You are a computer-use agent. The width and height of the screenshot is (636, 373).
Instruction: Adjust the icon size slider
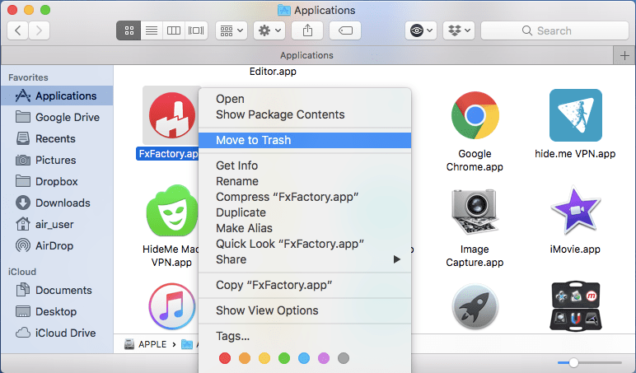(573, 362)
